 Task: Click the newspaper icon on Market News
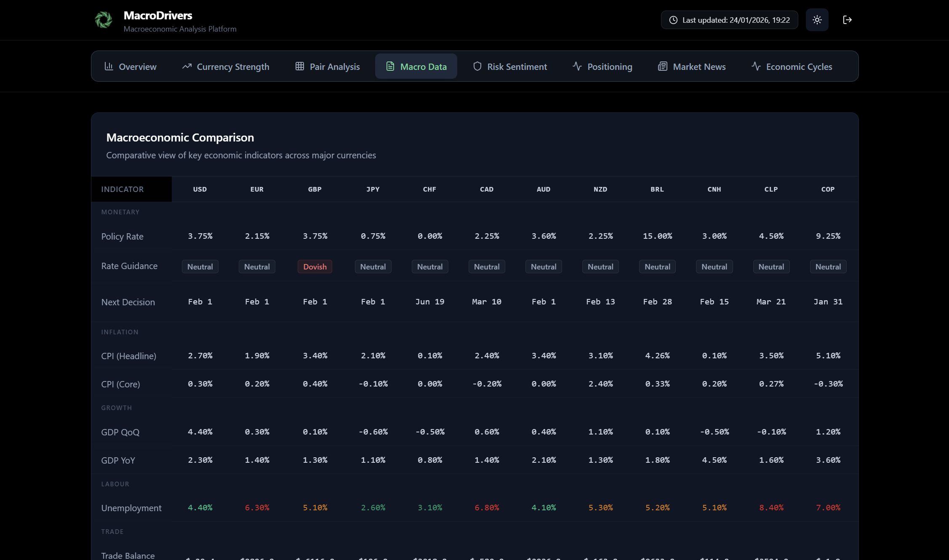click(662, 67)
